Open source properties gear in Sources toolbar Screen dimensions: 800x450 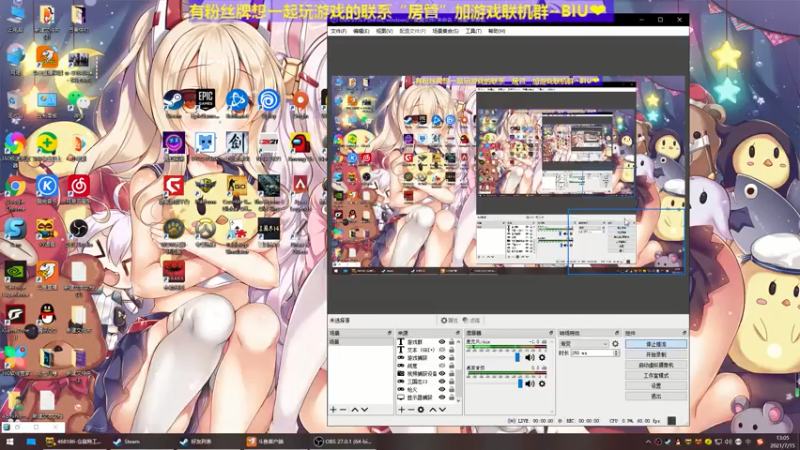[421, 410]
